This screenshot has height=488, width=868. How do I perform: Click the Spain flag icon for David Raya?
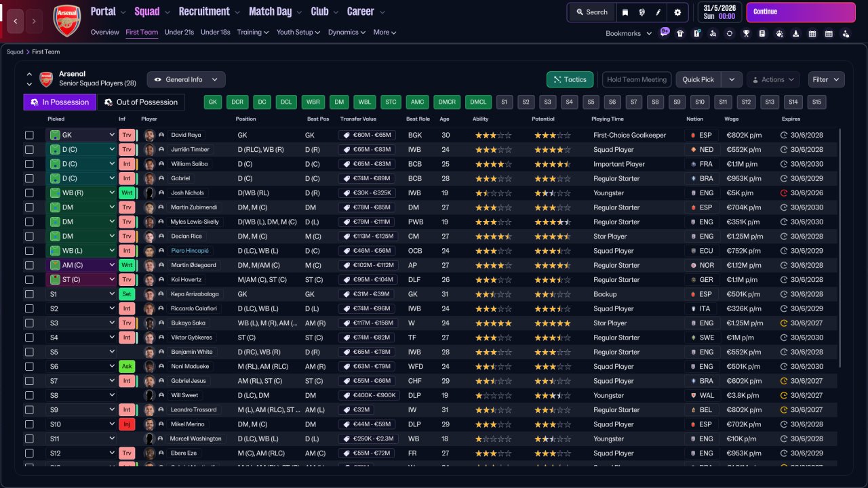point(692,135)
